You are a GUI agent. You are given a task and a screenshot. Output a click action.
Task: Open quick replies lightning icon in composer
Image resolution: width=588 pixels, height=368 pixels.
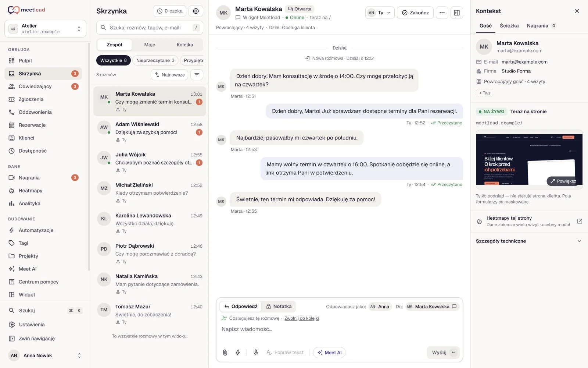pos(238,353)
